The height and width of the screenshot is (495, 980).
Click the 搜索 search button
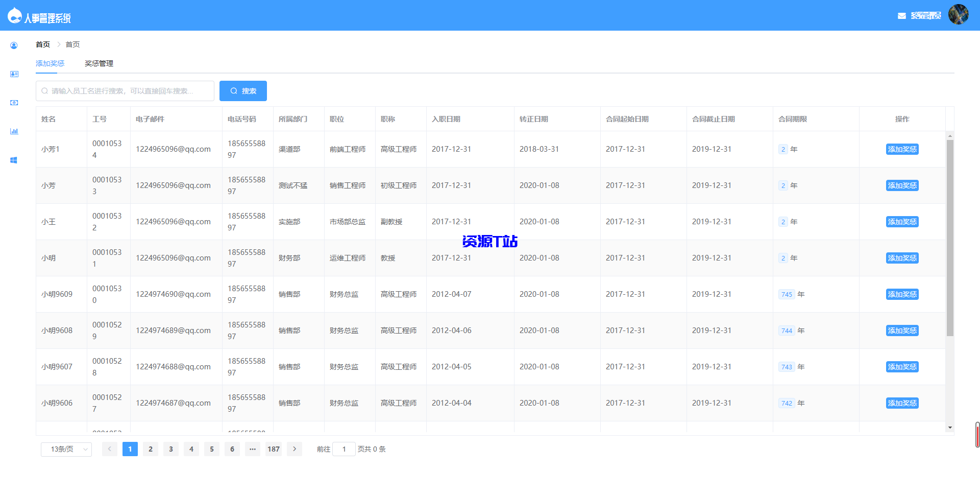point(243,90)
